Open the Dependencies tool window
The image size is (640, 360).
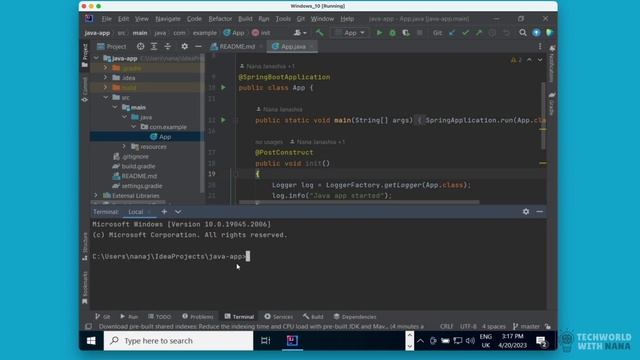tap(355, 317)
